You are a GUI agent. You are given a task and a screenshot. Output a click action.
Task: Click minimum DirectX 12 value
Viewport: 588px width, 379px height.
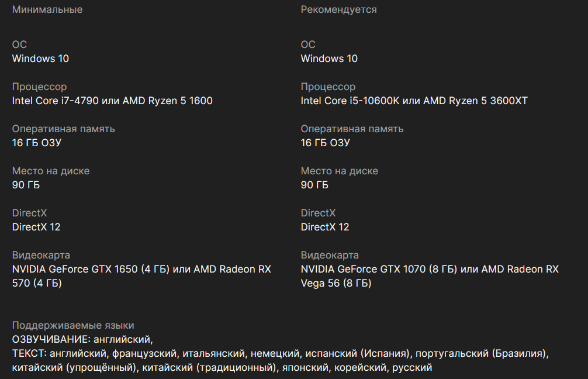(36, 227)
